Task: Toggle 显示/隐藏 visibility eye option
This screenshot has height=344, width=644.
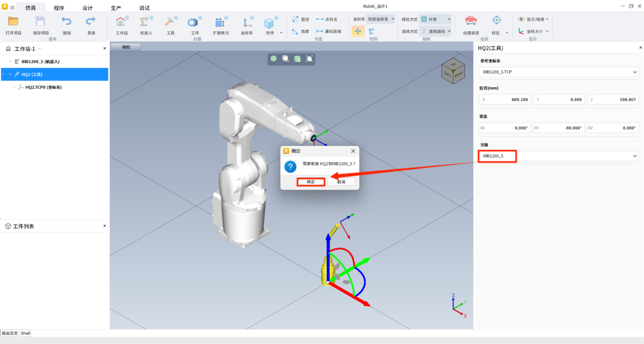Action: (x=532, y=19)
